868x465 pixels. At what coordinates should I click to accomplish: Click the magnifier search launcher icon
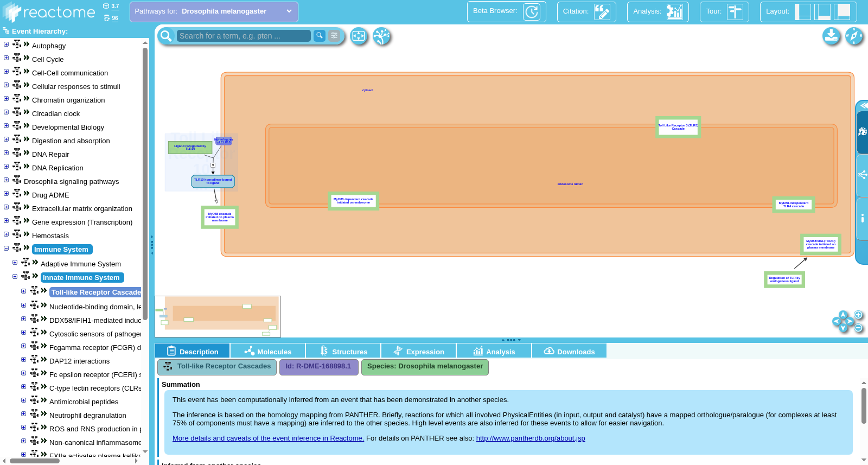pos(166,36)
